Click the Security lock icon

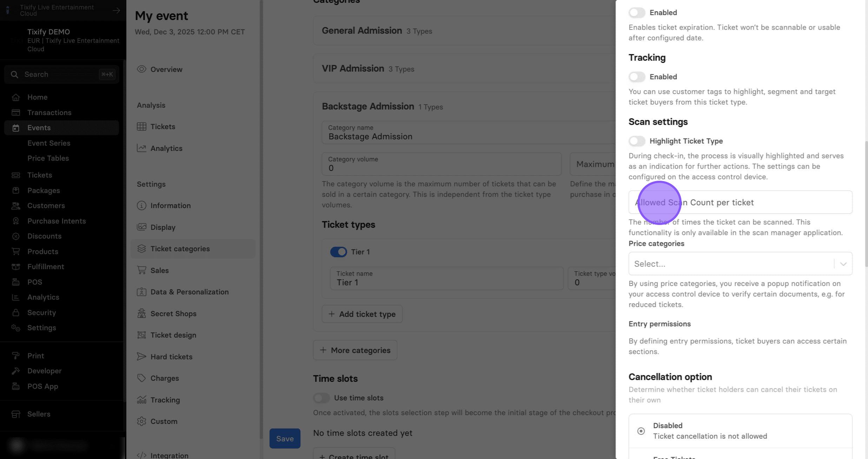pos(15,313)
